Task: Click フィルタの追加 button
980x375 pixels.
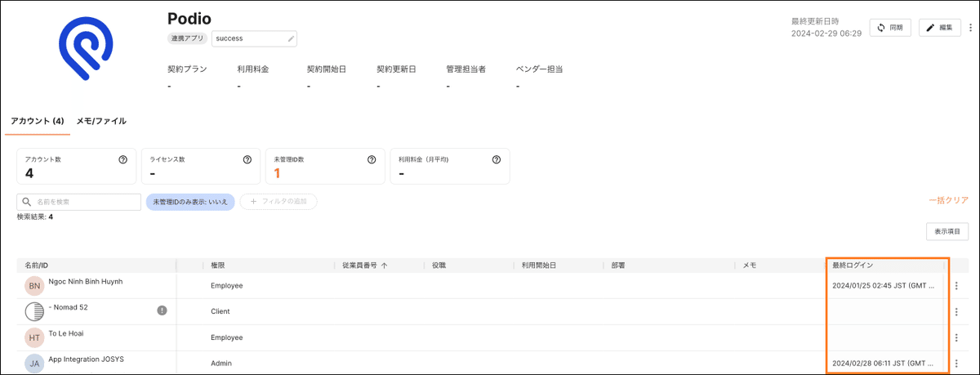Action: point(278,202)
